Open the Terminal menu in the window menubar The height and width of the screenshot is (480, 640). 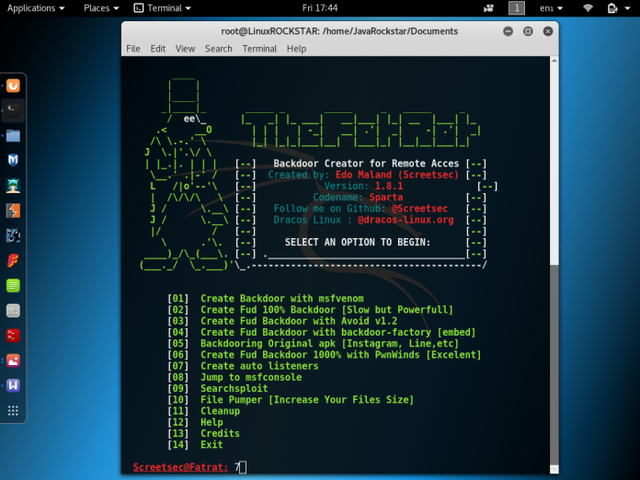tap(259, 49)
